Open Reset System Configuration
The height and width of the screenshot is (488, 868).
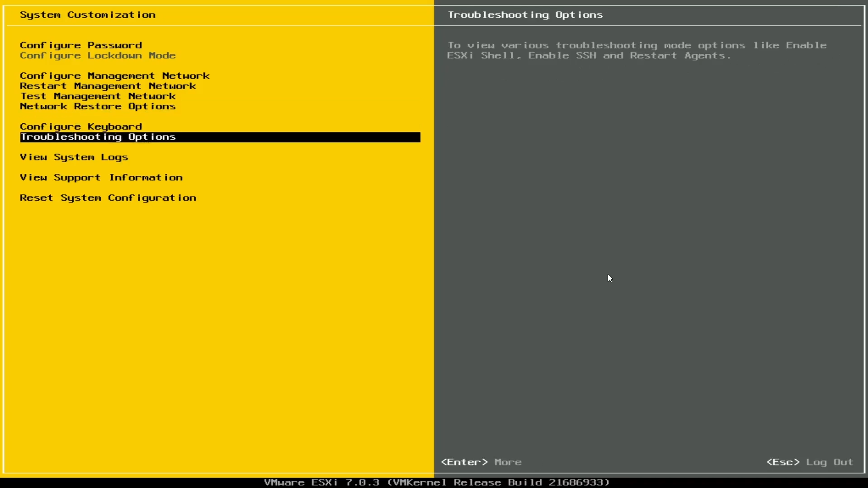tap(108, 198)
